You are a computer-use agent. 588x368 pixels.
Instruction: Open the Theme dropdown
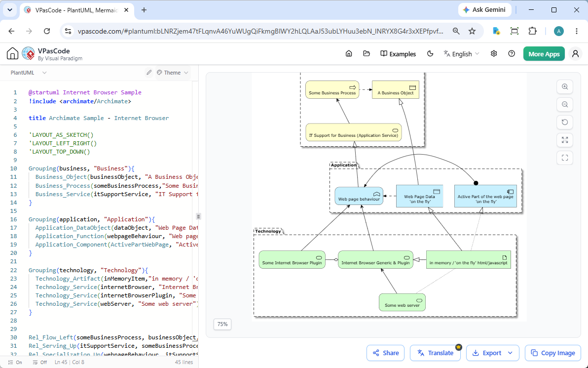(x=172, y=73)
